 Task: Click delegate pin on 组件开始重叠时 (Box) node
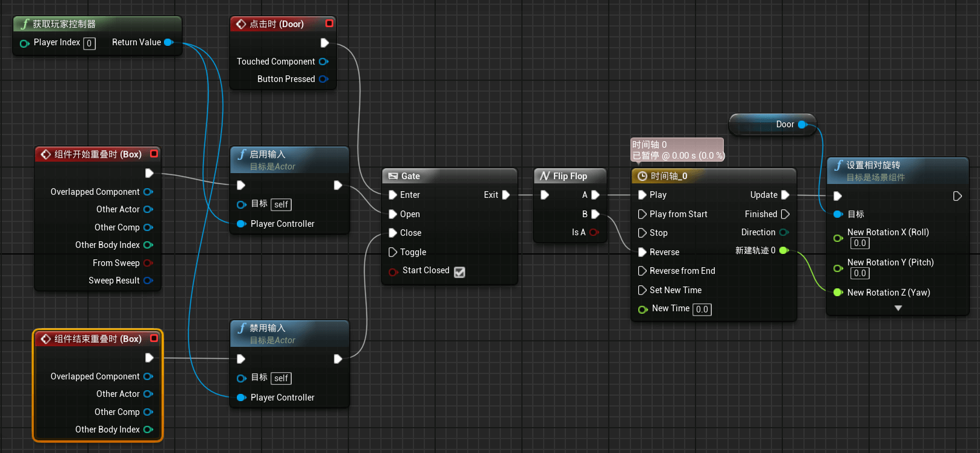point(154,154)
